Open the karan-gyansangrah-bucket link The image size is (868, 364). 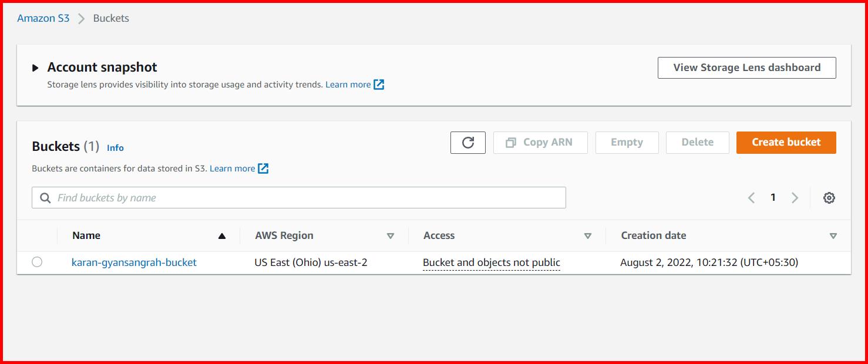(x=134, y=262)
